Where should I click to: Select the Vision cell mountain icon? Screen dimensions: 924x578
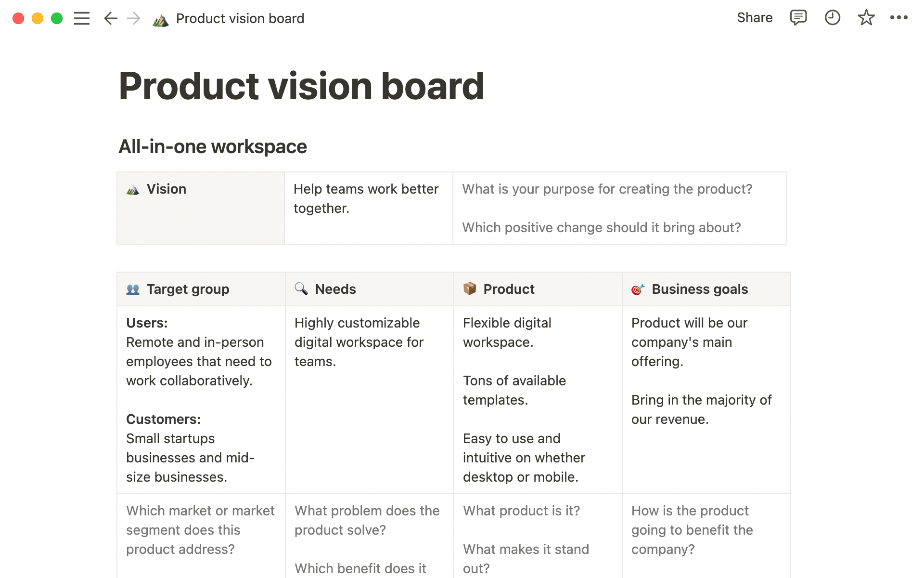(x=133, y=189)
